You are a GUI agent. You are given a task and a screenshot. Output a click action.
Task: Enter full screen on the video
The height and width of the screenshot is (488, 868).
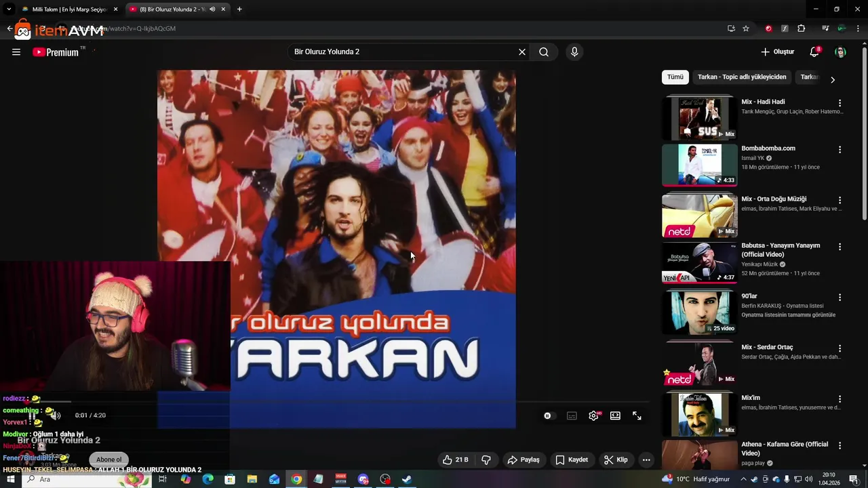point(637,416)
